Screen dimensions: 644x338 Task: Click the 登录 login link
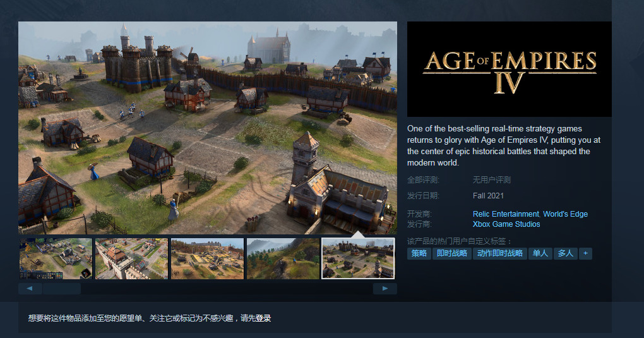click(263, 318)
